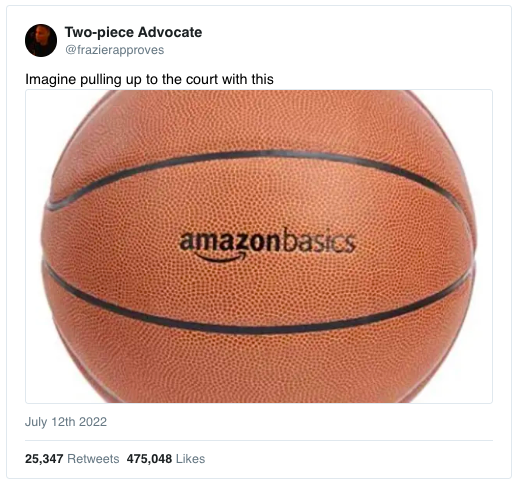Click the "basics" portion of the logo
This screenshot has width=517, height=483.
(318, 242)
